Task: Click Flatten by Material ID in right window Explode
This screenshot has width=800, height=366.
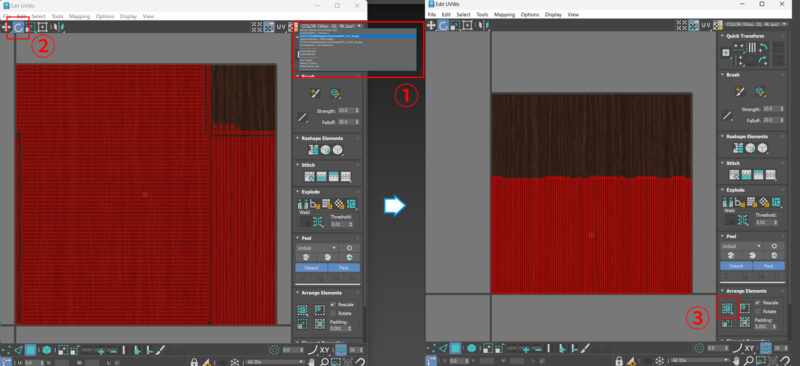Action: [764, 202]
